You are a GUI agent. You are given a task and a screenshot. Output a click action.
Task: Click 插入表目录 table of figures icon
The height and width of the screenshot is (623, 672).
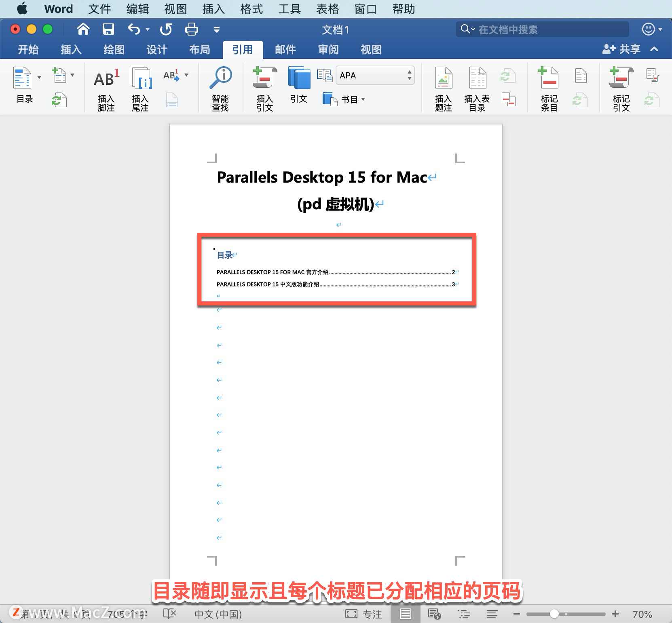477,90
